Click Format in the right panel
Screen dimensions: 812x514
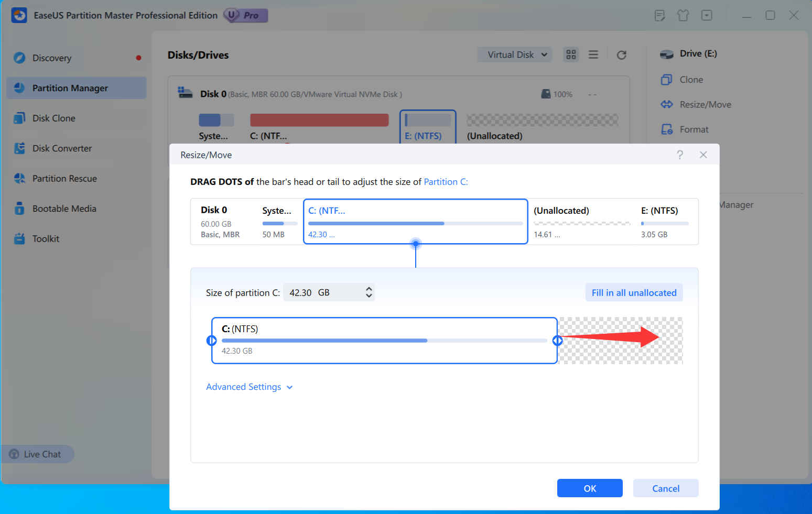[684, 129]
